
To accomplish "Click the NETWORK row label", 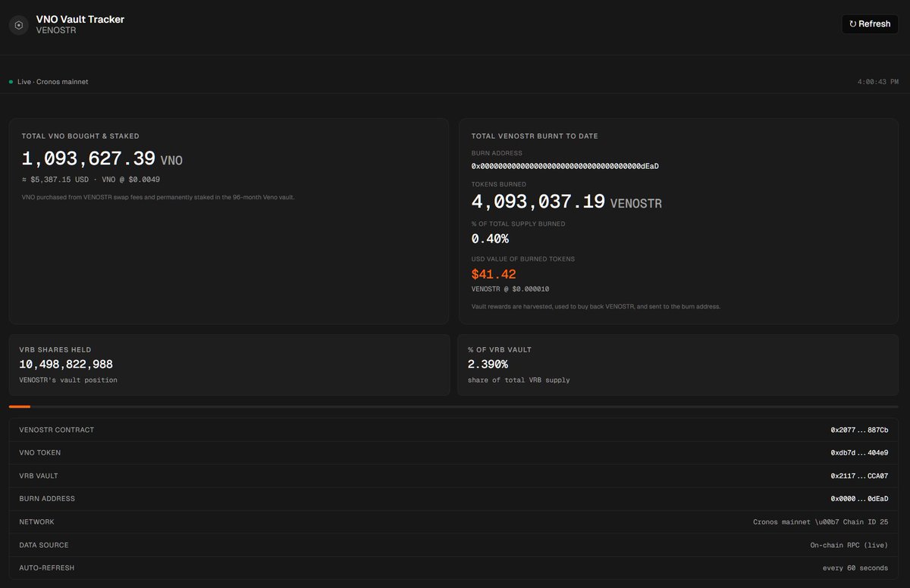I will click(x=36, y=522).
